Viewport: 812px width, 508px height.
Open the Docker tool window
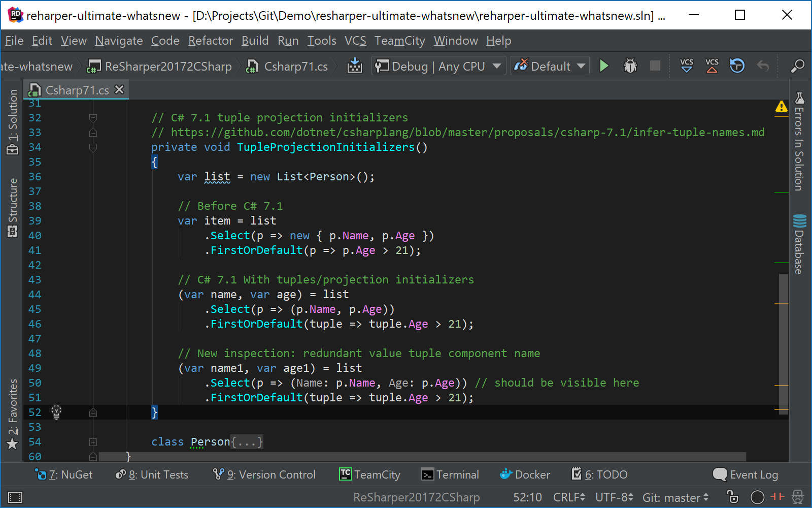pyautogui.click(x=525, y=474)
